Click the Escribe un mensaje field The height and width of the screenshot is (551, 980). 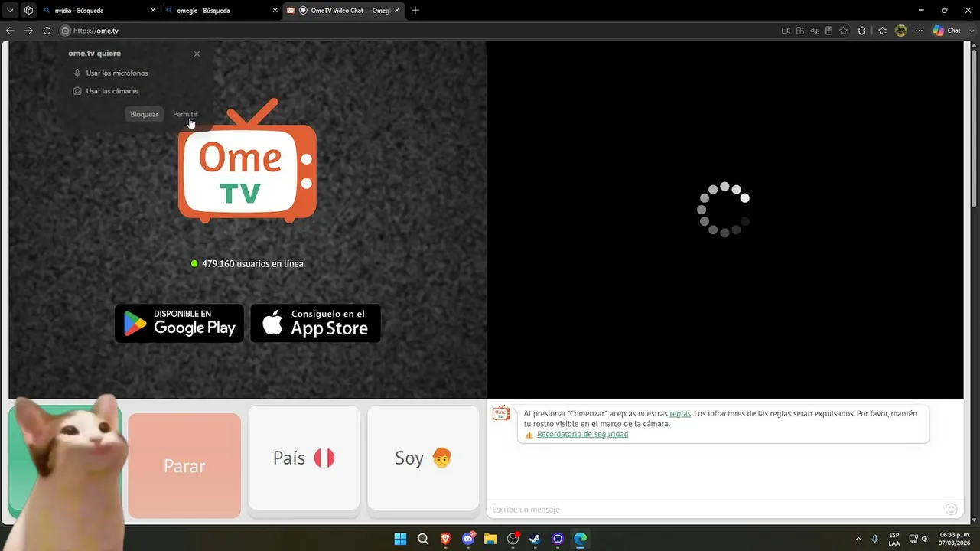pos(715,509)
